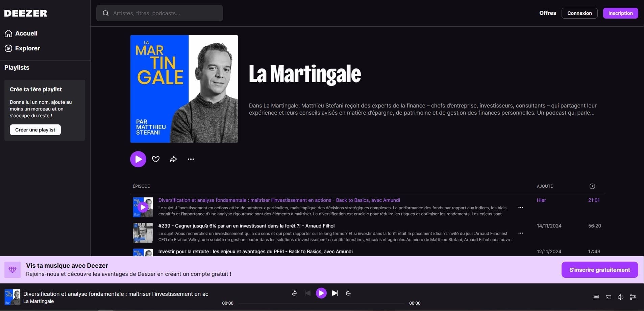644x311 pixels.
Task: Click the La Martingale page title
Action: tap(305, 74)
